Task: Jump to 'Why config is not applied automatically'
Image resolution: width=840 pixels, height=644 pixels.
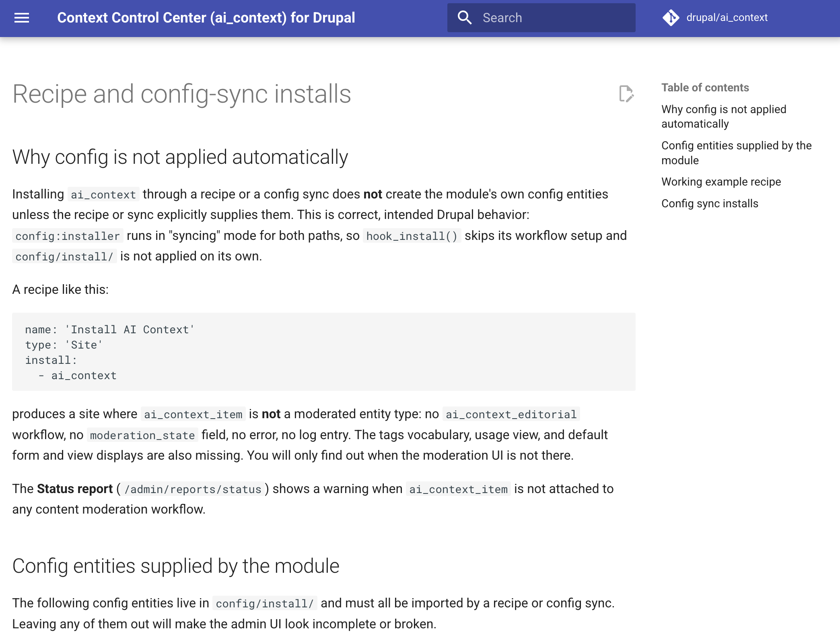Action: point(724,117)
